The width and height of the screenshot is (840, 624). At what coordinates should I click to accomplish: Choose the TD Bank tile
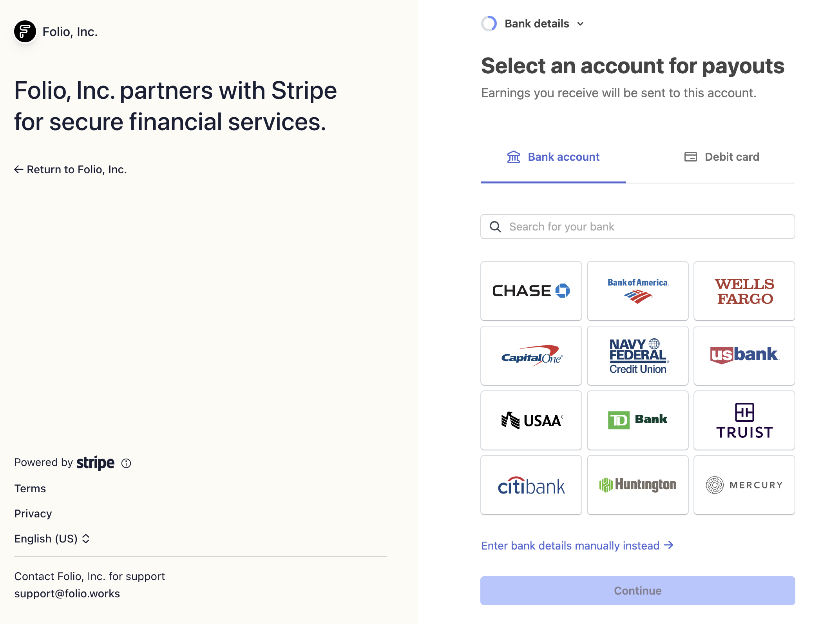(x=637, y=420)
